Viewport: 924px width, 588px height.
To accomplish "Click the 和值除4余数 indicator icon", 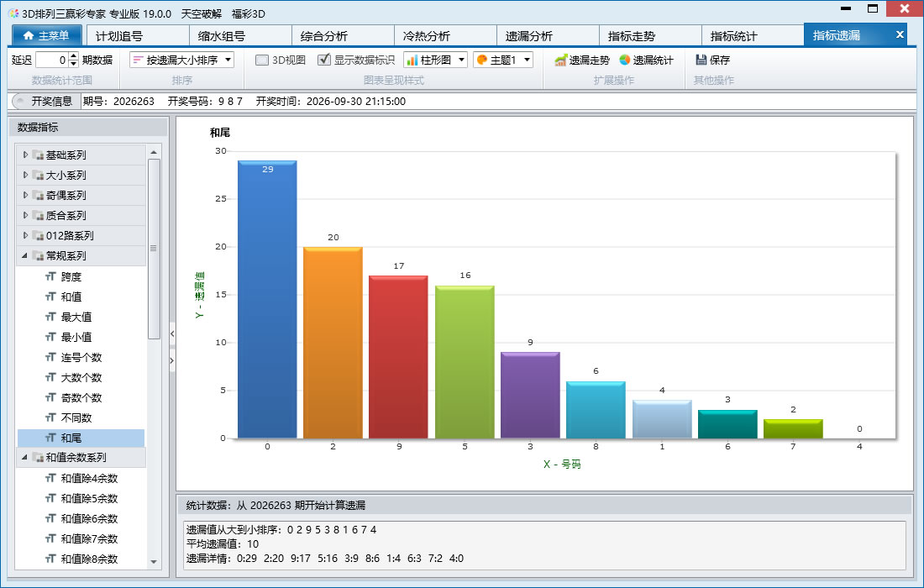I will pyautogui.click(x=50, y=478).
